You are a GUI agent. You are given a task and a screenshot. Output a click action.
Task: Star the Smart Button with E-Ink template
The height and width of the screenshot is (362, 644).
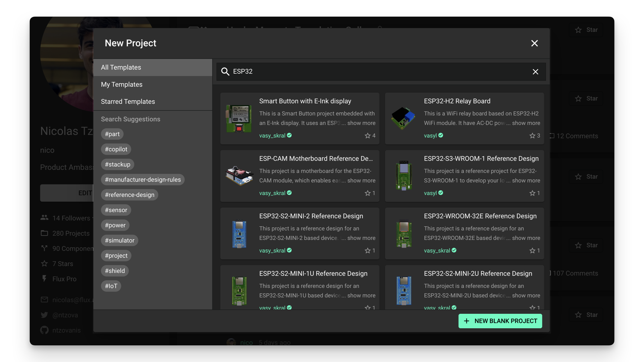pos(367,136)
